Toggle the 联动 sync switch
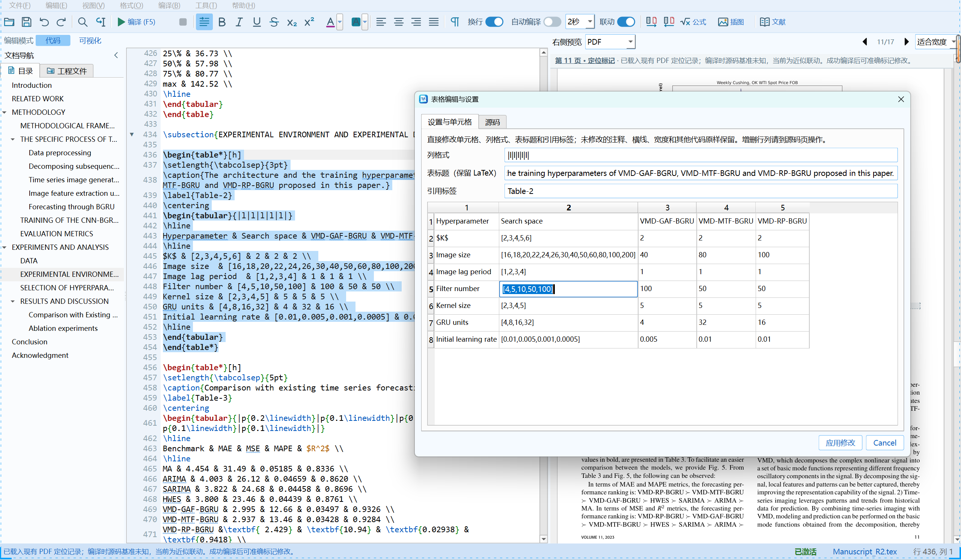Image resolution: width=961 pixels, height=560 pixels. tap(626, 22)
